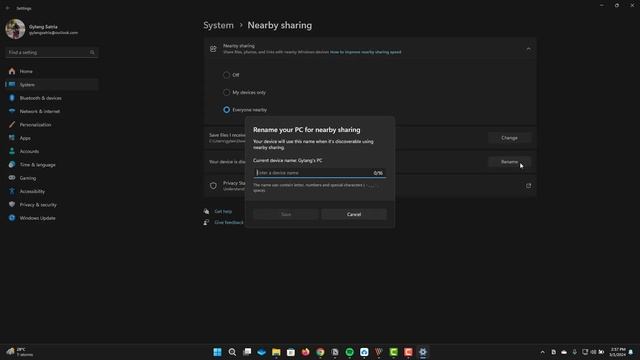
Task: Collapse the Nearby sharing section chevron
Action: pyautogui.click(x=529, y=49)
